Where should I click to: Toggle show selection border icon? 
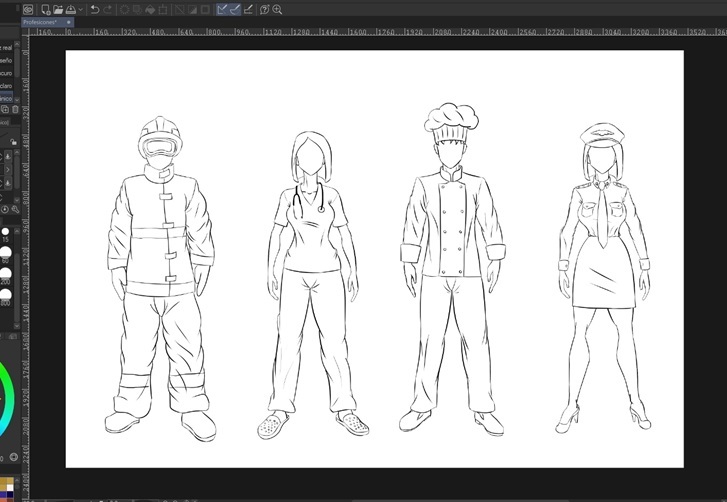pyautogui.click(x=205, y=9)
